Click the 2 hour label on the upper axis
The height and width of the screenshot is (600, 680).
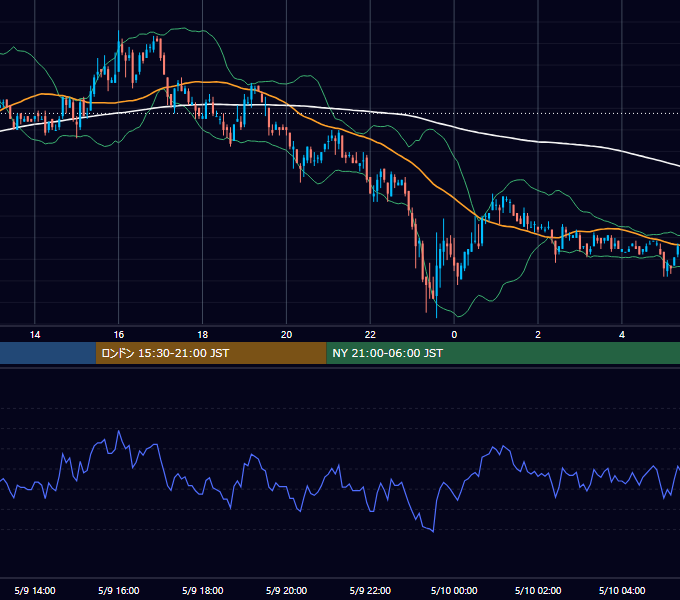pos(538,335)
